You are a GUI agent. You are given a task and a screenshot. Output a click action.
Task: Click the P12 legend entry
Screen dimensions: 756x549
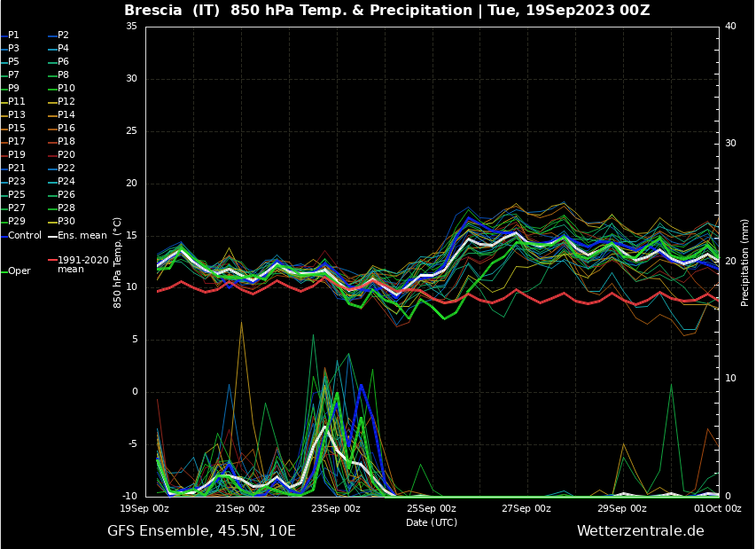point(62,101)
